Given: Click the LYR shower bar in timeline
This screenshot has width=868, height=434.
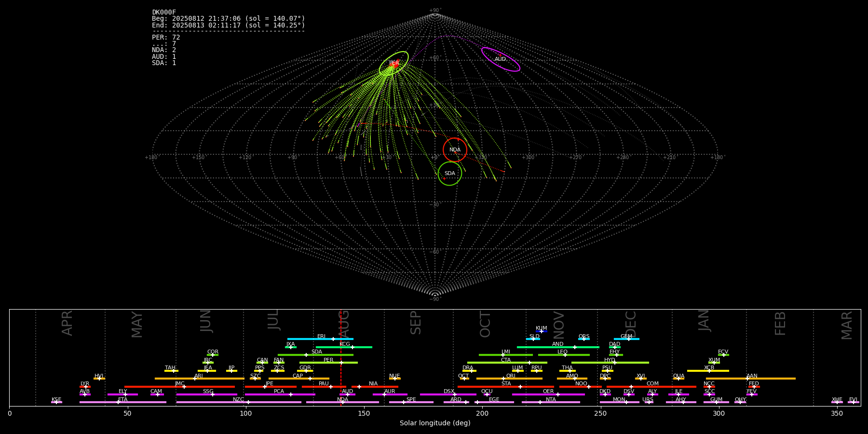Looking at the screenshot, I should point(85,387).
